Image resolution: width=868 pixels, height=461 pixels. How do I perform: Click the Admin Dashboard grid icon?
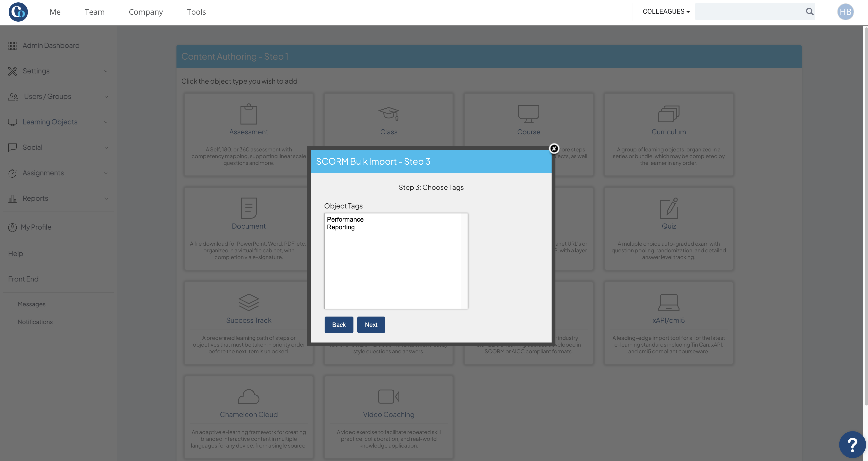[13, 45]
